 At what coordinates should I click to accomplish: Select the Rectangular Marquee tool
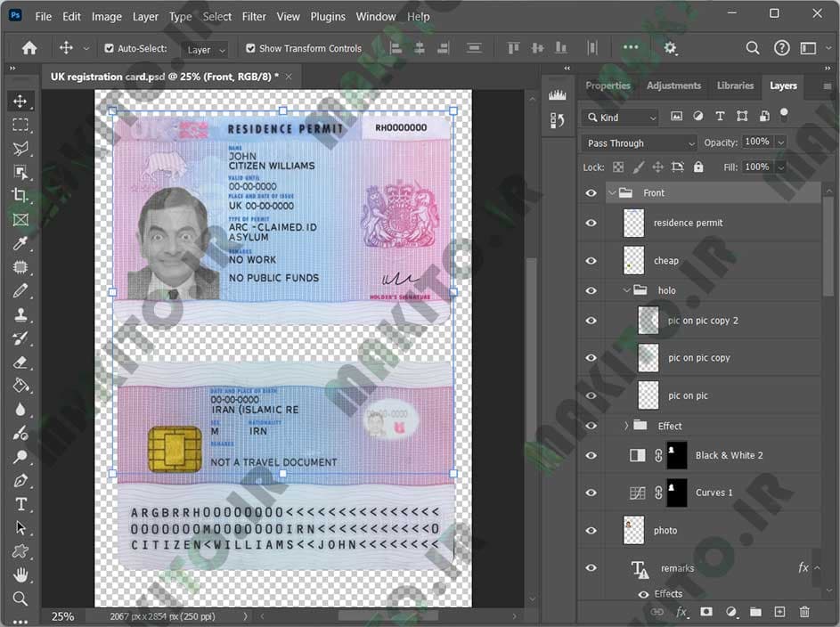(x=20, y=125)
